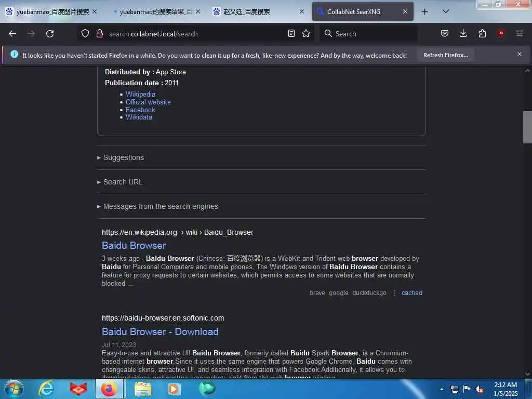This screenshot has height=399, width=532.
Task: Open the media player taskbar icon
Action: 174,389
